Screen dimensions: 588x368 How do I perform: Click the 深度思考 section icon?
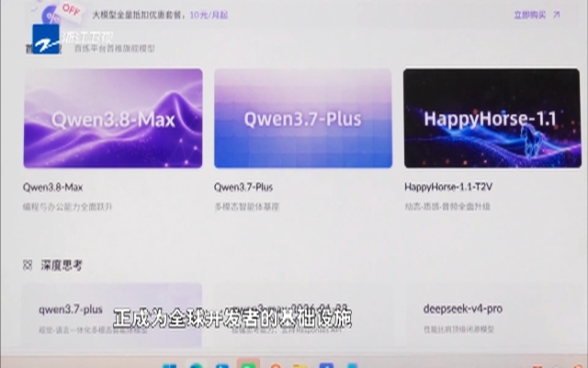tap(28, 266)
